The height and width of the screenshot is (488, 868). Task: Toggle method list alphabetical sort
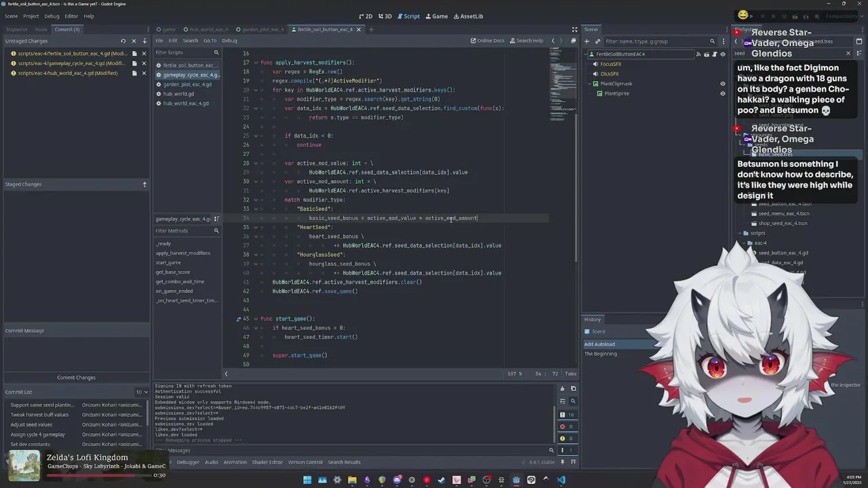tap(216, 219)
